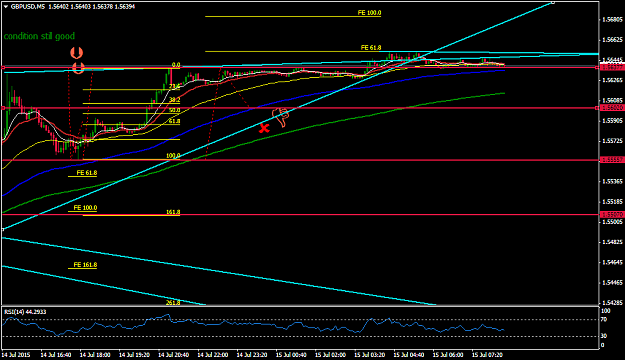Click the 100.0 Fibonacci retracement label
625x360 pixels.
173,155
